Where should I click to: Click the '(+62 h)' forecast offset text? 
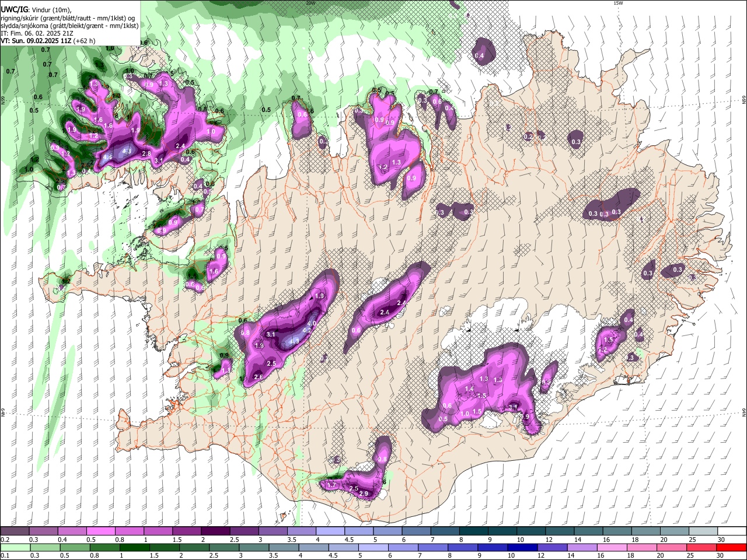(x=84, y=41)
